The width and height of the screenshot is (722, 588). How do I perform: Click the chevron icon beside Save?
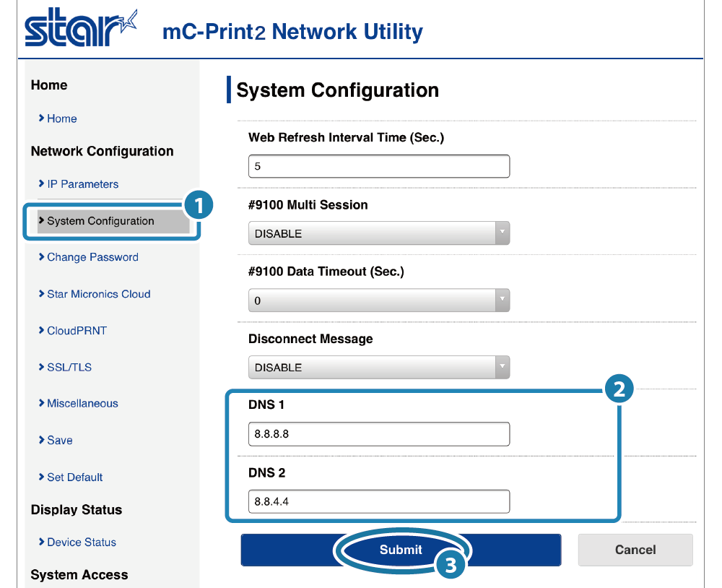click(x=41, y=440)
